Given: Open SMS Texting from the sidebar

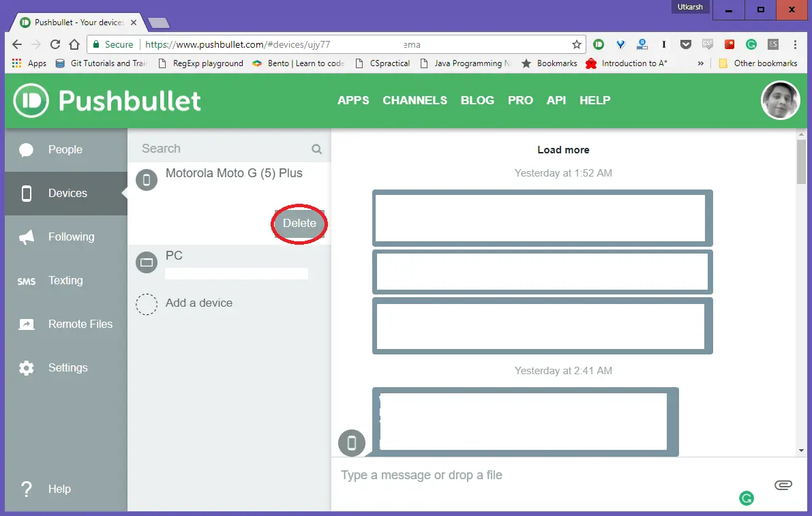Looking at the screenshot, I should (x=25, y=280).
